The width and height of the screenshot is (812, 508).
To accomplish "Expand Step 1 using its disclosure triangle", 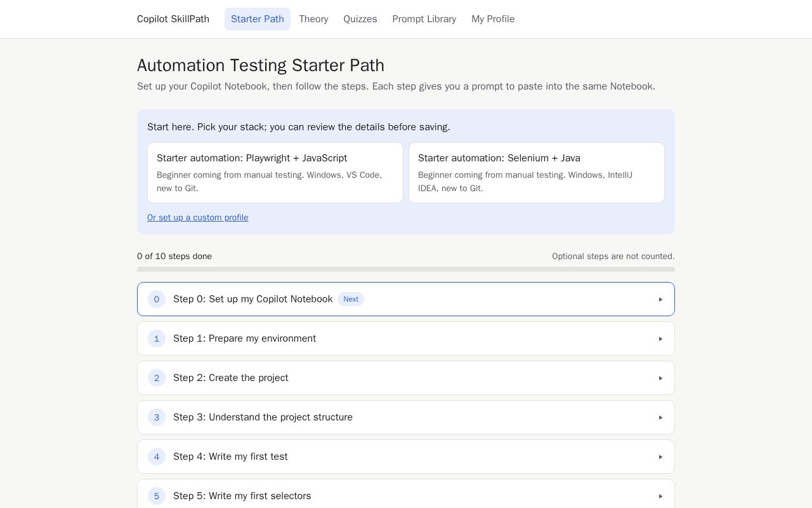I will tap(660, 338).
